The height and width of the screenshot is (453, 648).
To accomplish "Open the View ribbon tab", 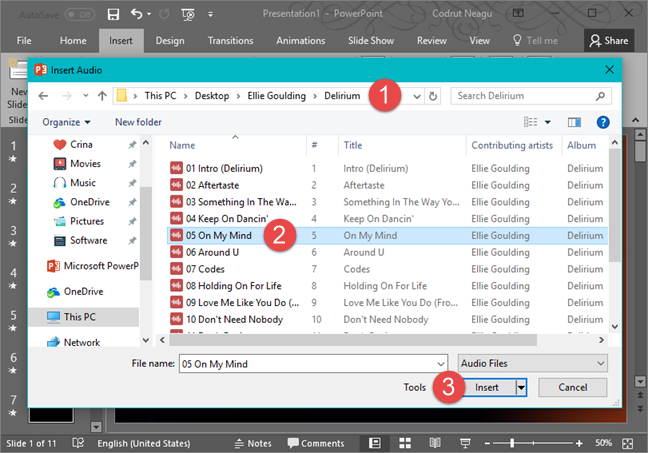I will 479,41.
